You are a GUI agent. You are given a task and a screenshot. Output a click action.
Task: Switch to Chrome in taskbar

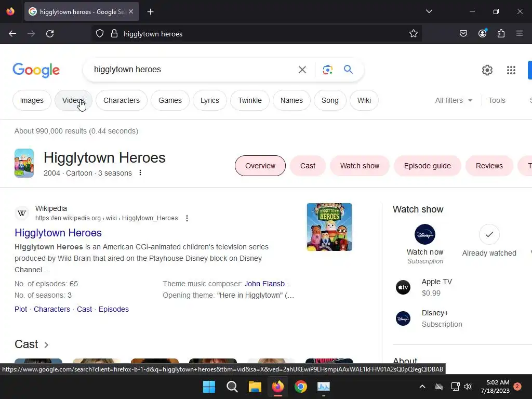click(301, 387)
